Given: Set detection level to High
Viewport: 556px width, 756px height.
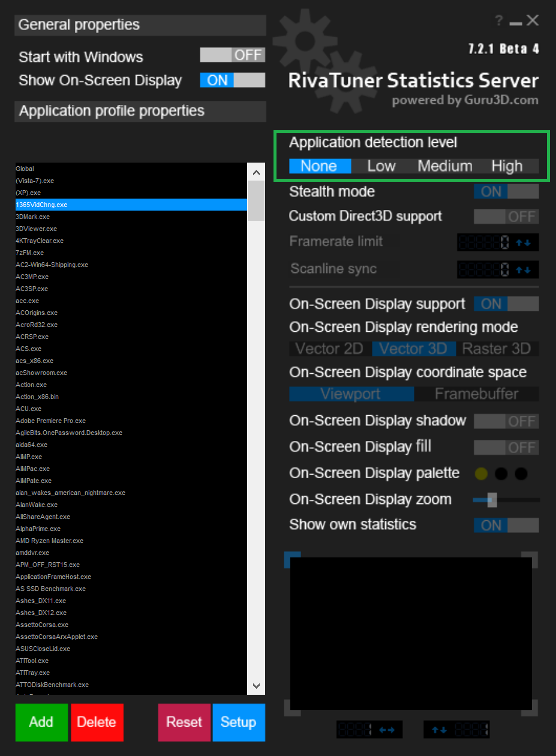Looking at the screenshot, I should coord(507,166).
